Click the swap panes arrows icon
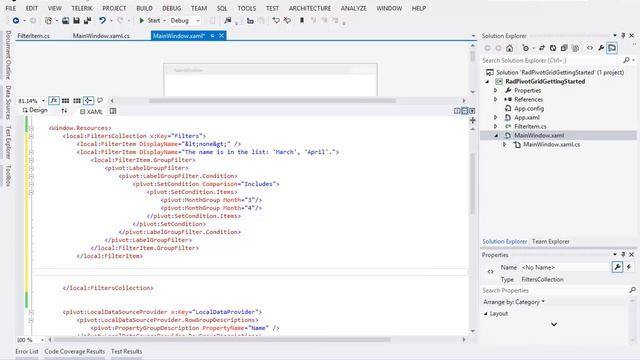 (64, 111)
